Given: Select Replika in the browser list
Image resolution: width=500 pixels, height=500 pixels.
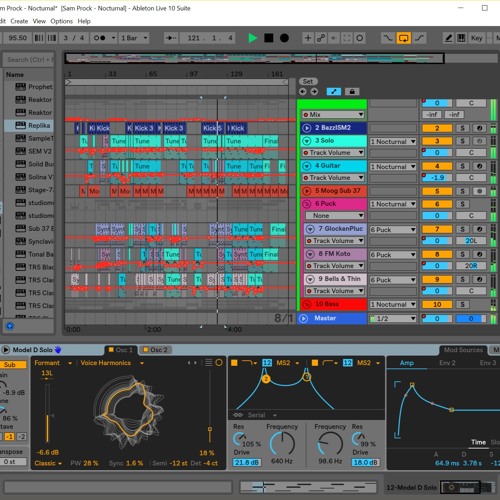Looking at the screenshot, I should 29,125.
